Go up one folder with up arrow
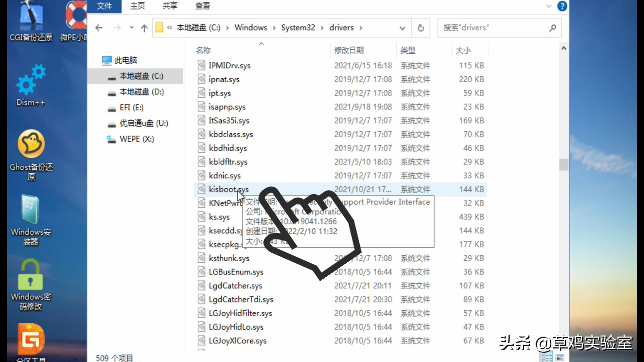This screenshot has height=362, width=644. click(144, 28)
